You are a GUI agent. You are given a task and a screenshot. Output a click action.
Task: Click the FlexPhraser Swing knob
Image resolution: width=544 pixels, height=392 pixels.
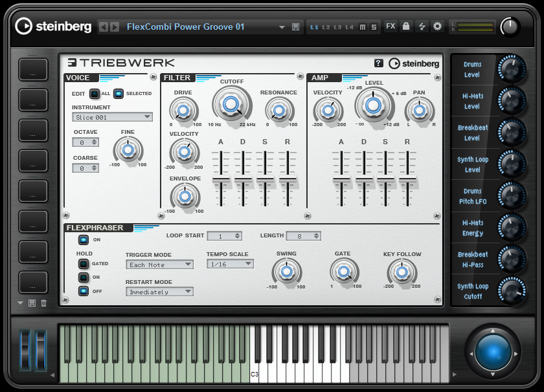[286, 272]
